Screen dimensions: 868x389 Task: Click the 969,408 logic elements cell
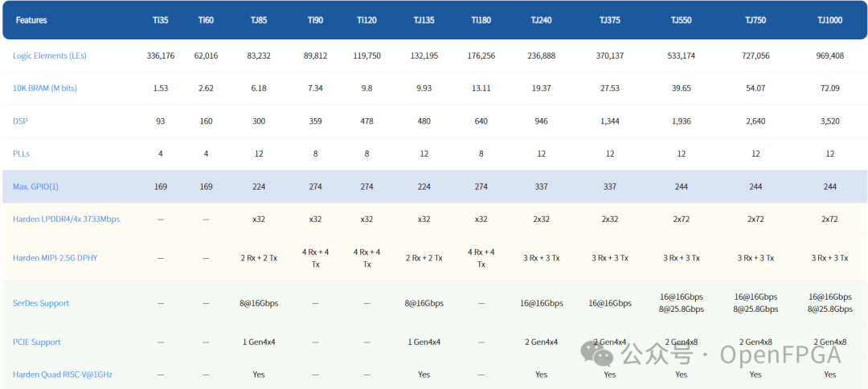[829, 56]
